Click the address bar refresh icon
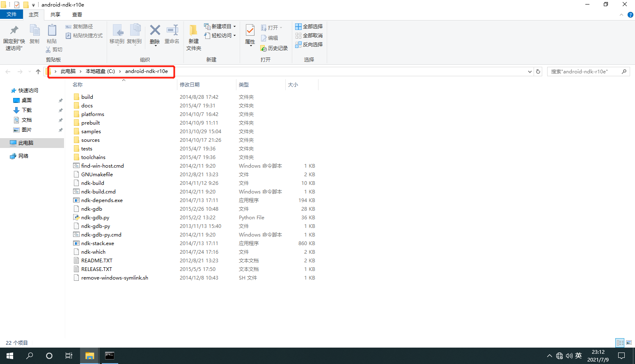Image resolution: width=635 pixels, height=364 pixels. (538, 71)
